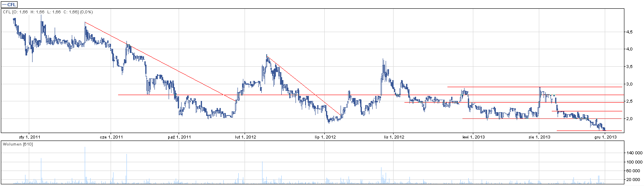Image resolution: width=644 pixels, height=186 pixels.
Task: Click the 'kwi 1, 2013' date label
Action: (x=473, y=136)
